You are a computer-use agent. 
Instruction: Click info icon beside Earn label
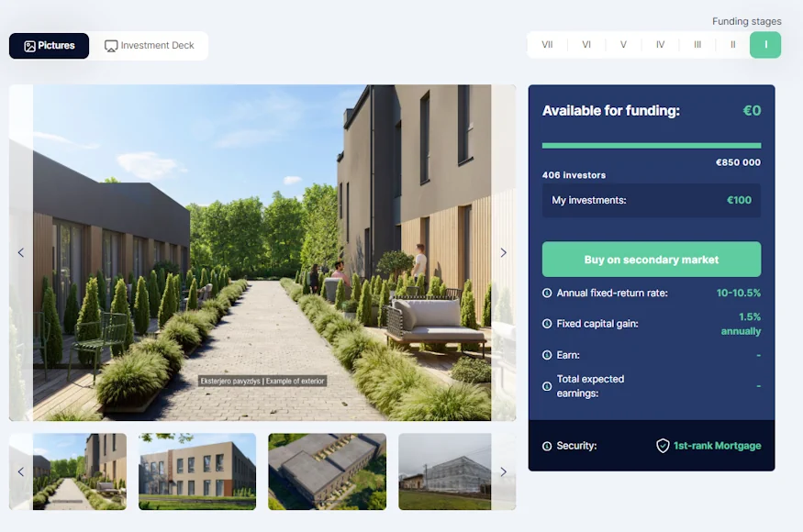click(547, 355)
